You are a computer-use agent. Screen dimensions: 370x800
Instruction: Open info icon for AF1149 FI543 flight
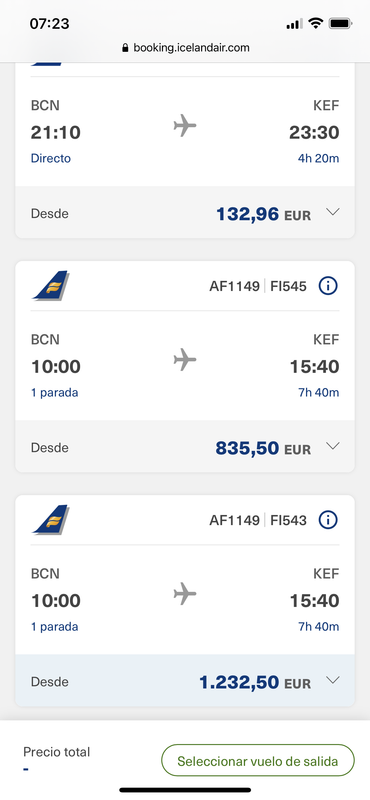click(x=328, y=520)
